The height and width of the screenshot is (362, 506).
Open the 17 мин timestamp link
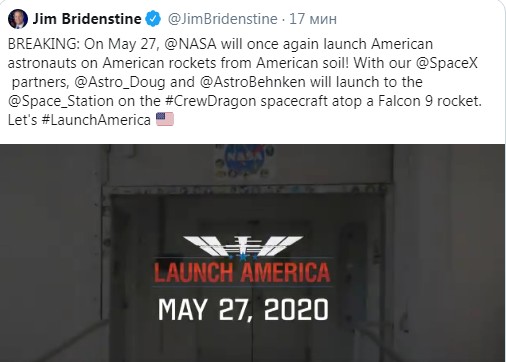coord(313,19)
